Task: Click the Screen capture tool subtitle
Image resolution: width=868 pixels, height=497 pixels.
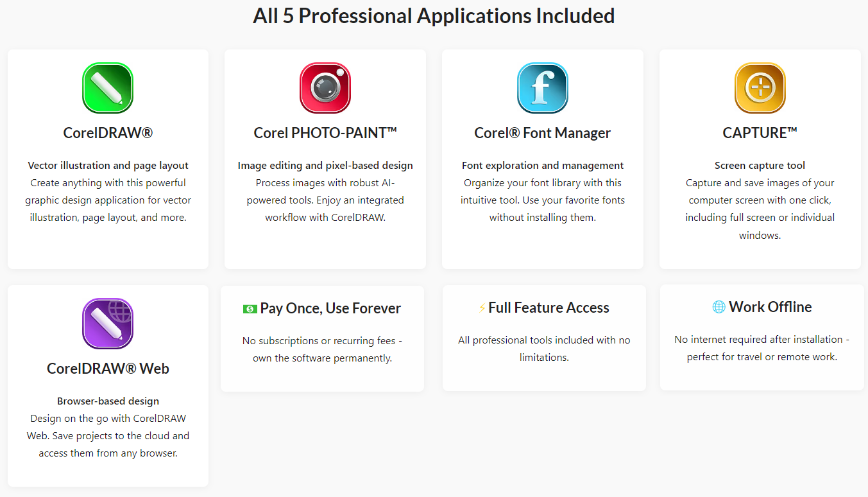Action: tap(760, 166)
